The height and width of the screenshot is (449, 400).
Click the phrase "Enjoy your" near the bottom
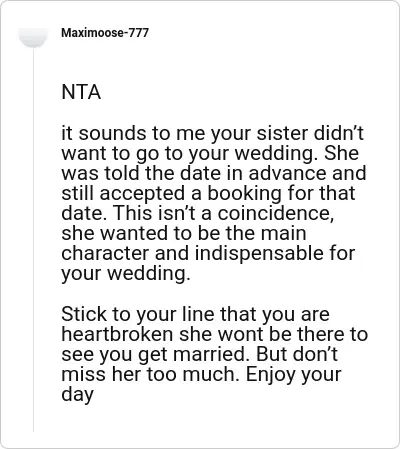click(293, 375)
